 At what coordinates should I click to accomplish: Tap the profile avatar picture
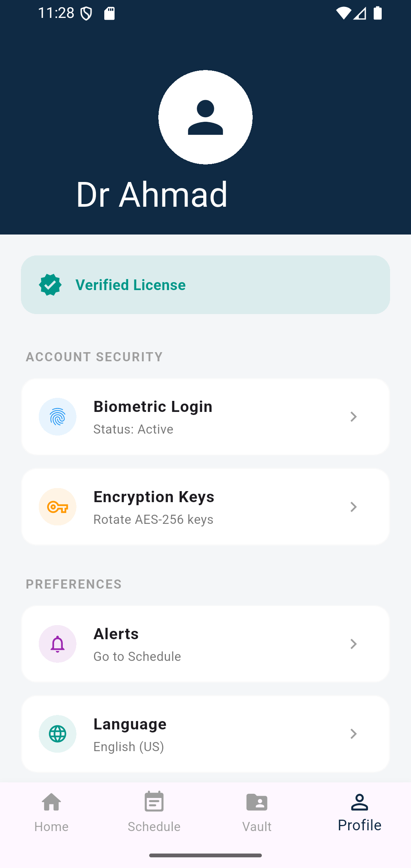point(205,117)
